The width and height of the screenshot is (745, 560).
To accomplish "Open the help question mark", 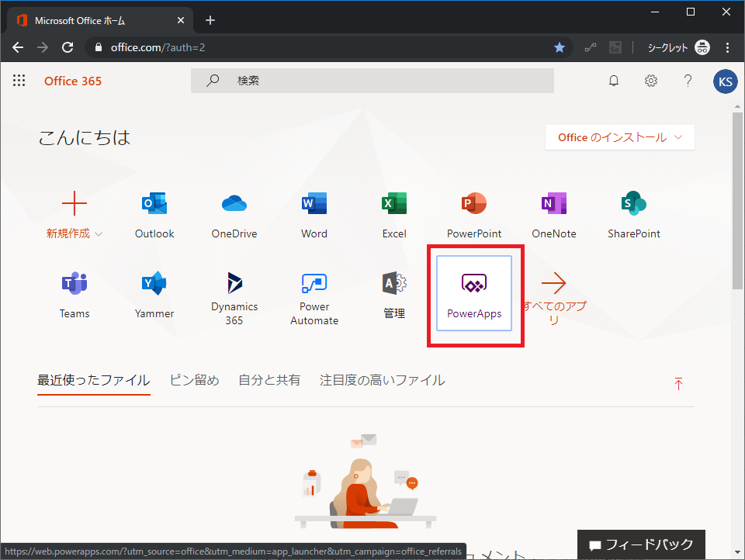I will coord(688,81).
